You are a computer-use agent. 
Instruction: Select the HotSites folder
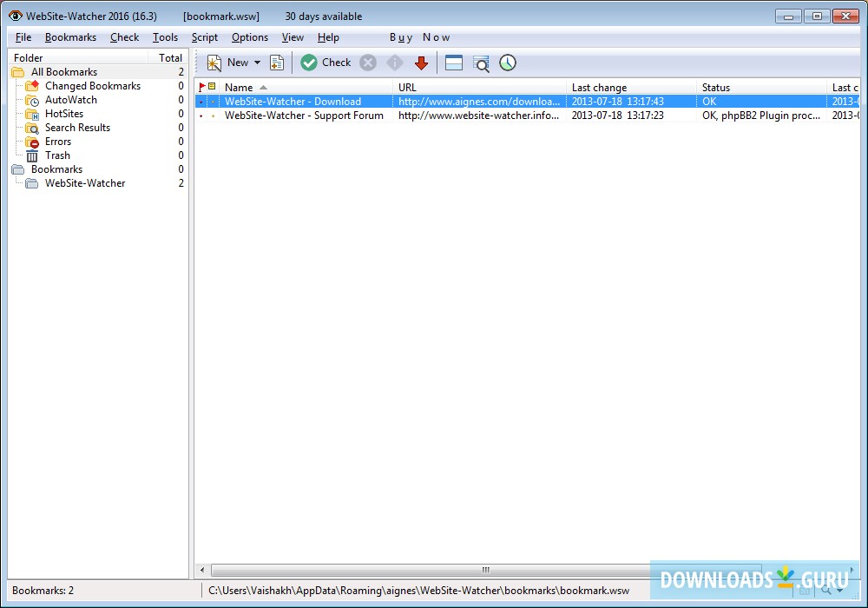(64, 114)
